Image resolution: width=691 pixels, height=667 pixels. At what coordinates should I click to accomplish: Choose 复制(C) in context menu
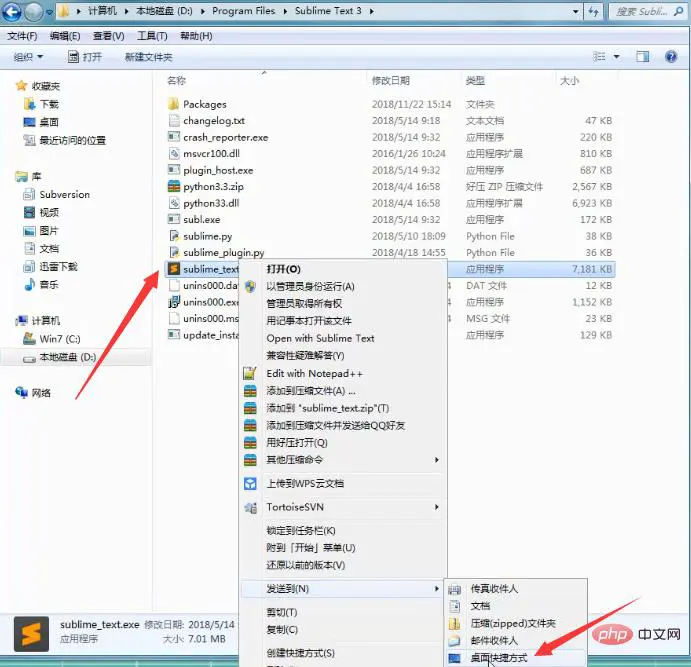[282, 630]
